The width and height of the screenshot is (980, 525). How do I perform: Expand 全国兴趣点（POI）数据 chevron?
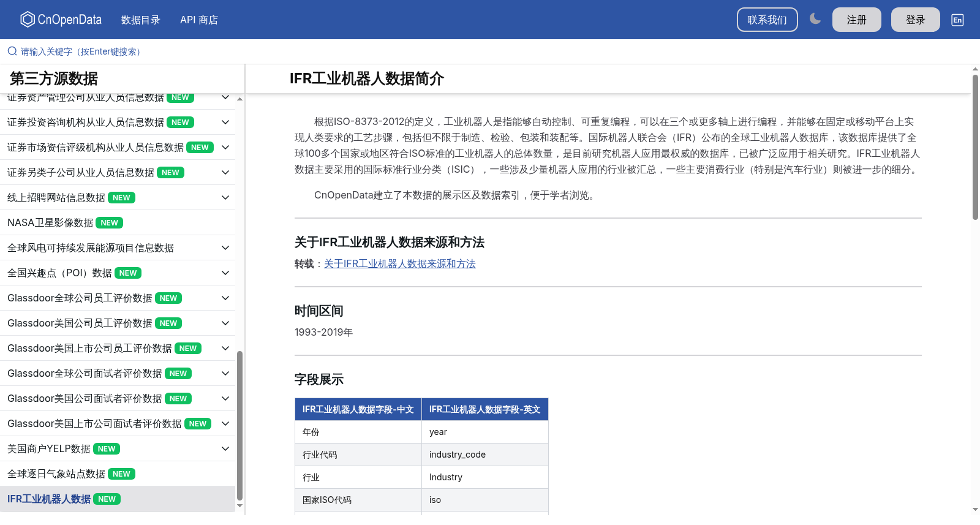[x=225, y=273]
